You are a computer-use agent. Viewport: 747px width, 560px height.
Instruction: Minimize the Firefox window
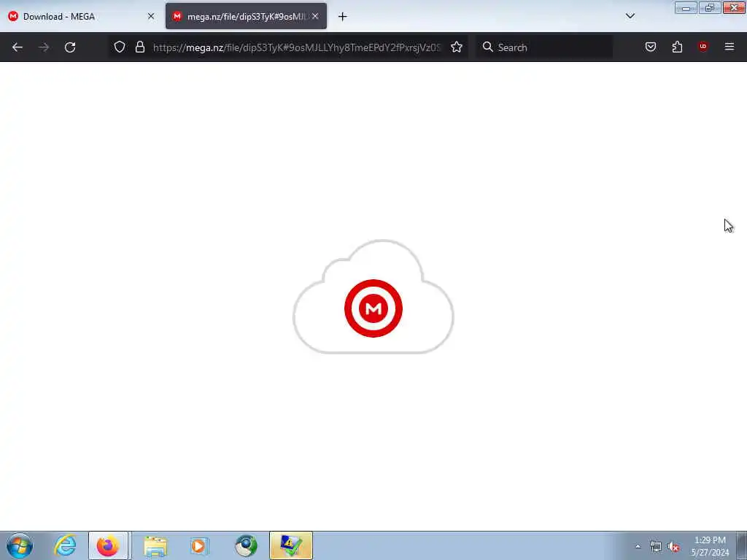point(686,7)
